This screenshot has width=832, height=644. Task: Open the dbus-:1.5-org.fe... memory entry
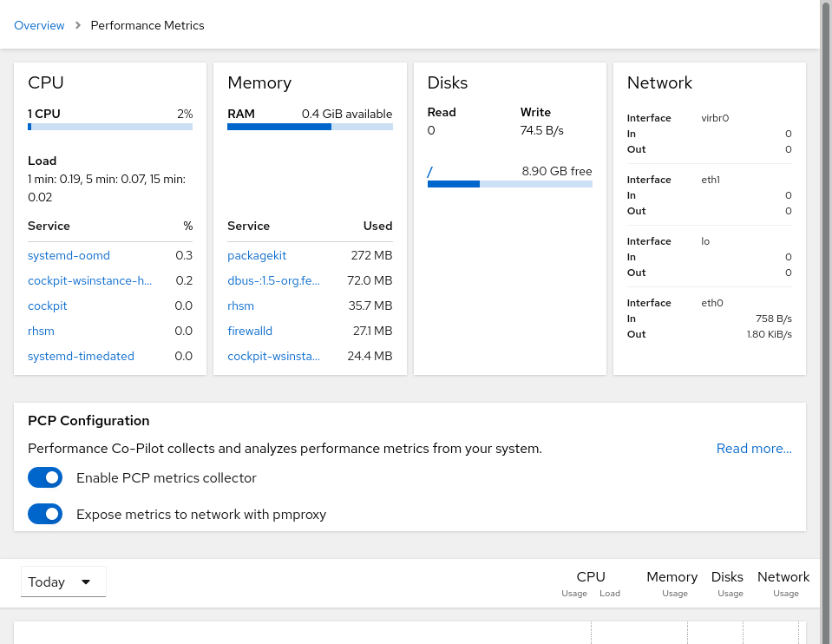point(272,280)
